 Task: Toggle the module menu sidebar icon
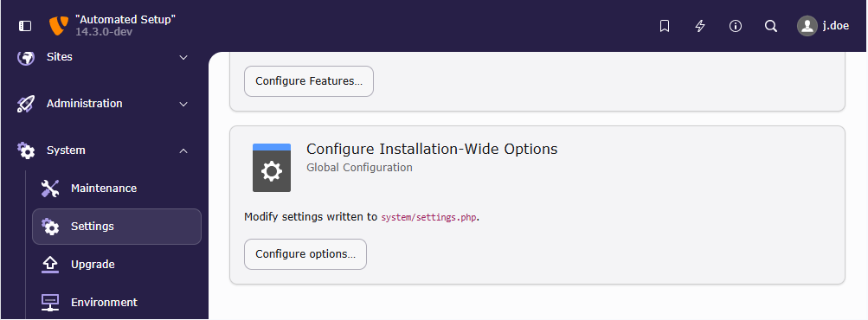coord(25,26)
